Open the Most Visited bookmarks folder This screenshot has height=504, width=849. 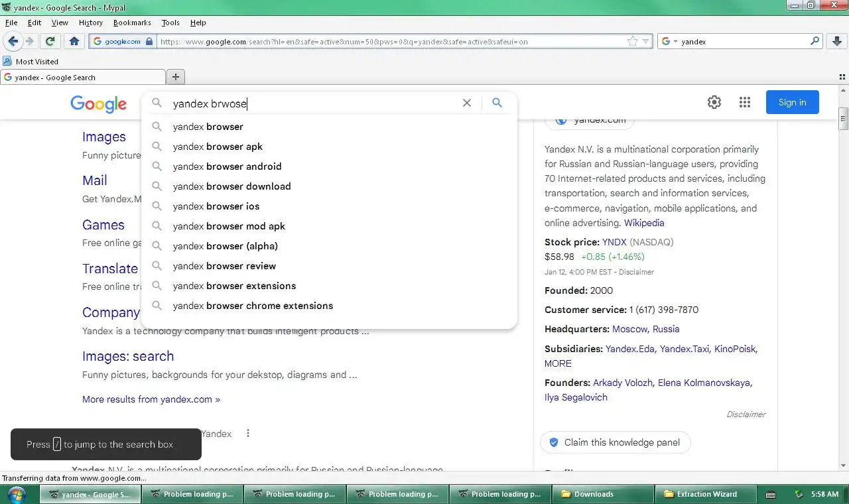click(31, 61)
